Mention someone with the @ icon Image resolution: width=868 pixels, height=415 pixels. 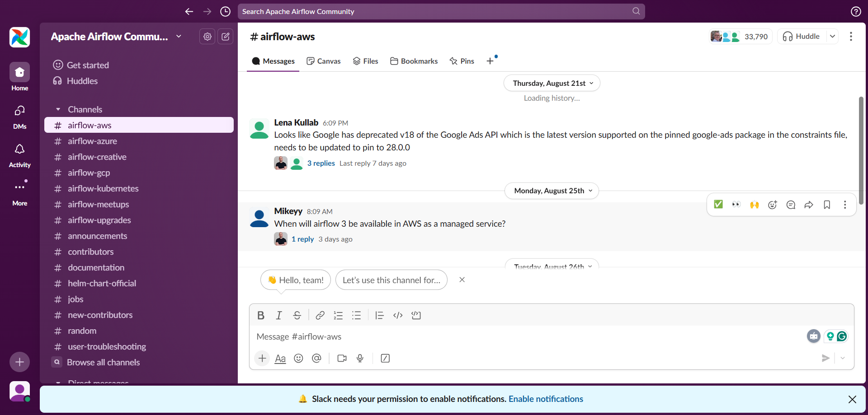(x=316, y=358)
